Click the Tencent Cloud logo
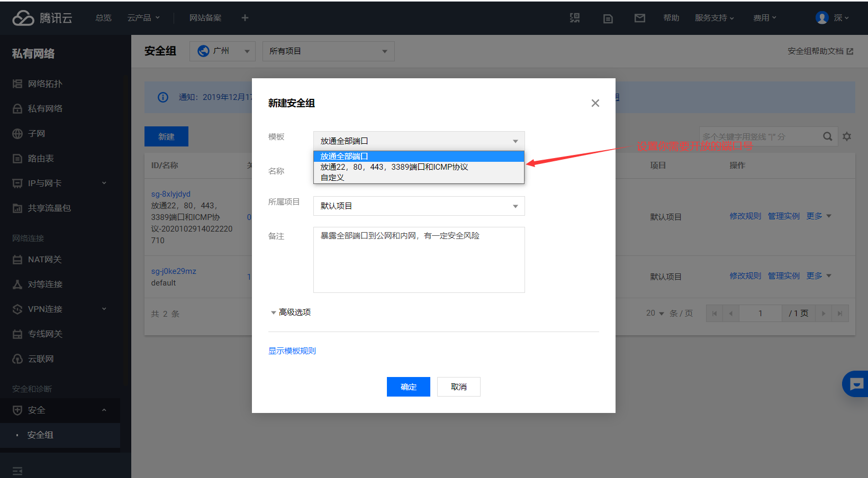 point(42,18)
